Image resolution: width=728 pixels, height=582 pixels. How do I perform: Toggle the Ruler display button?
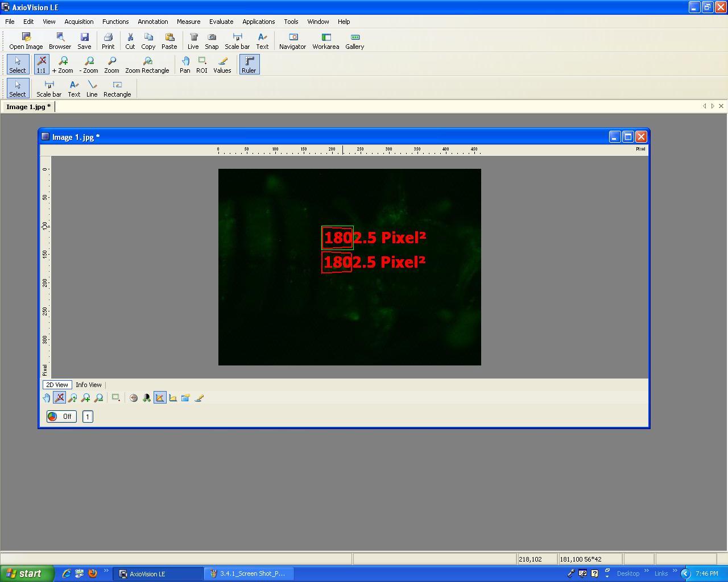[x=249, y=65]
